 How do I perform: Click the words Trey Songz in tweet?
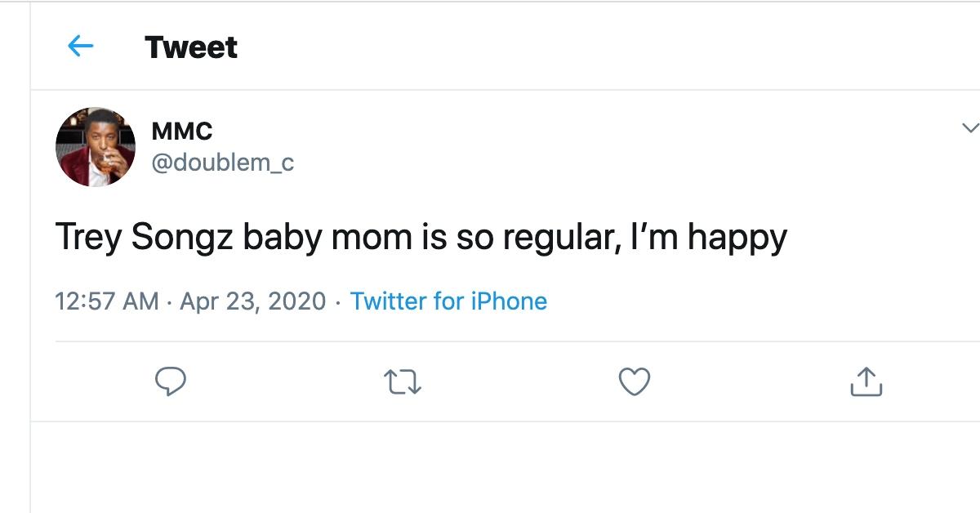click(144, 238)
